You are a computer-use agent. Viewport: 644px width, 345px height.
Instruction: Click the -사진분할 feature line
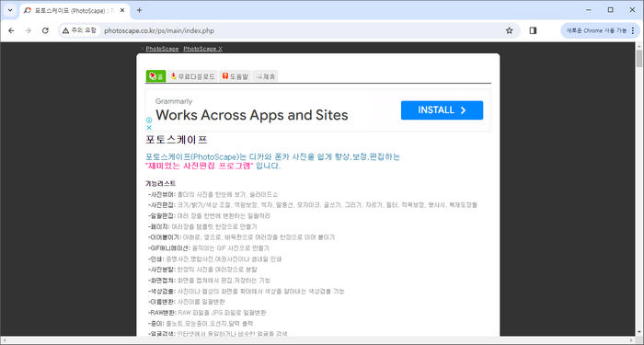202,270
